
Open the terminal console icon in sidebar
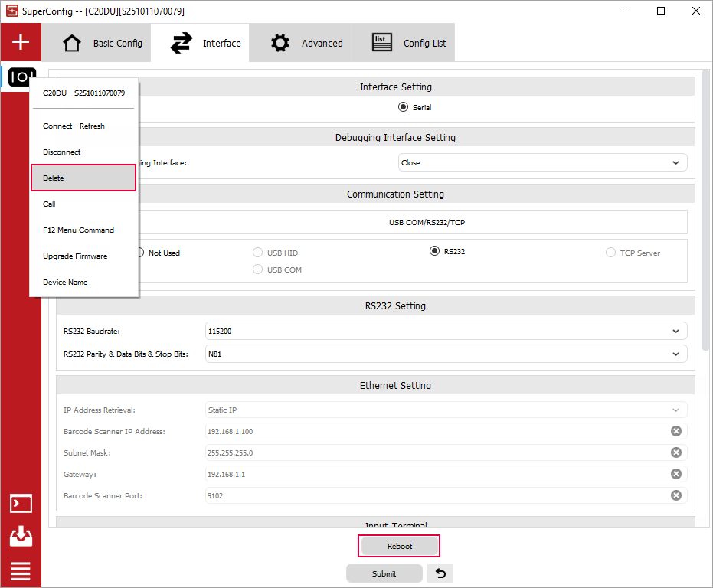click(21, 504)
